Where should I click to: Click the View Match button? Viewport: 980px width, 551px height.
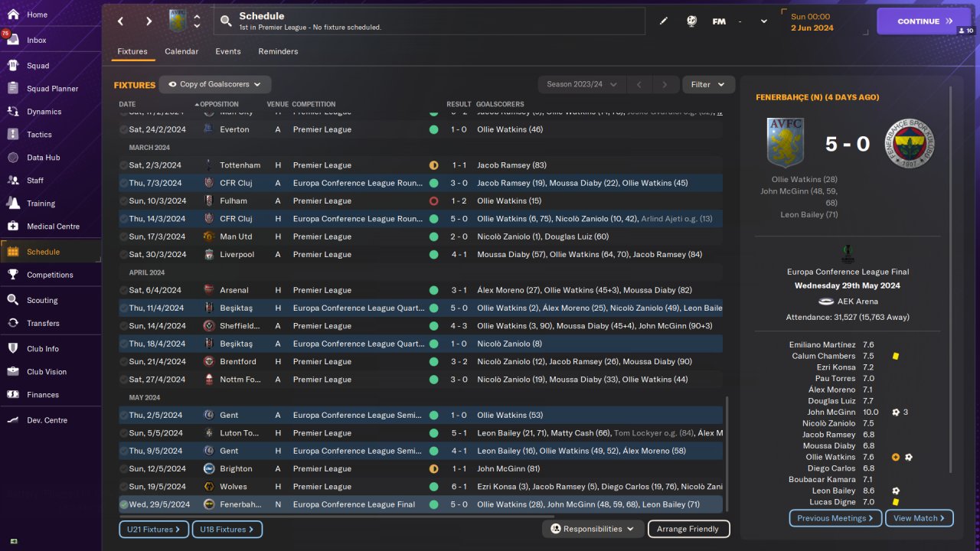click(x=920, y=518)
